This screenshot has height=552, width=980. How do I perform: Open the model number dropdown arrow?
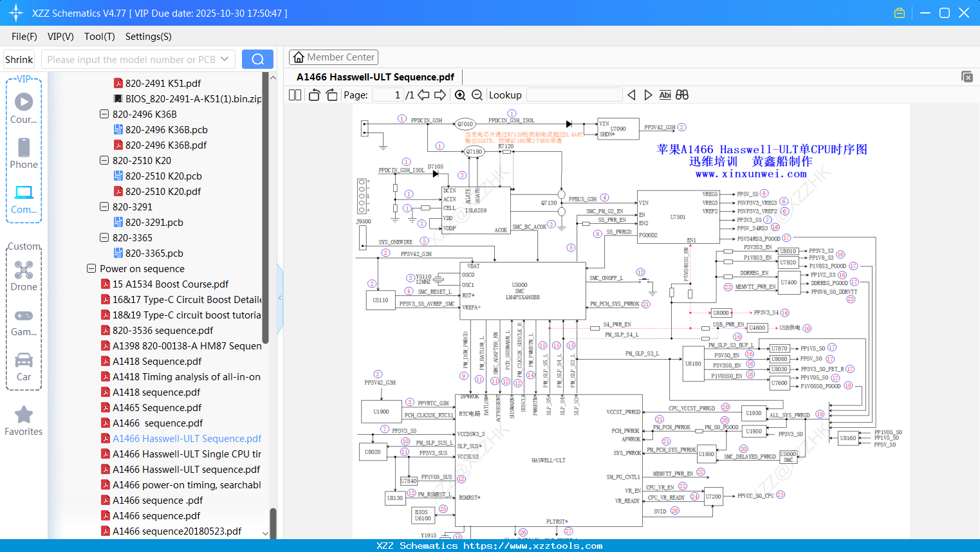pos(225,59)
